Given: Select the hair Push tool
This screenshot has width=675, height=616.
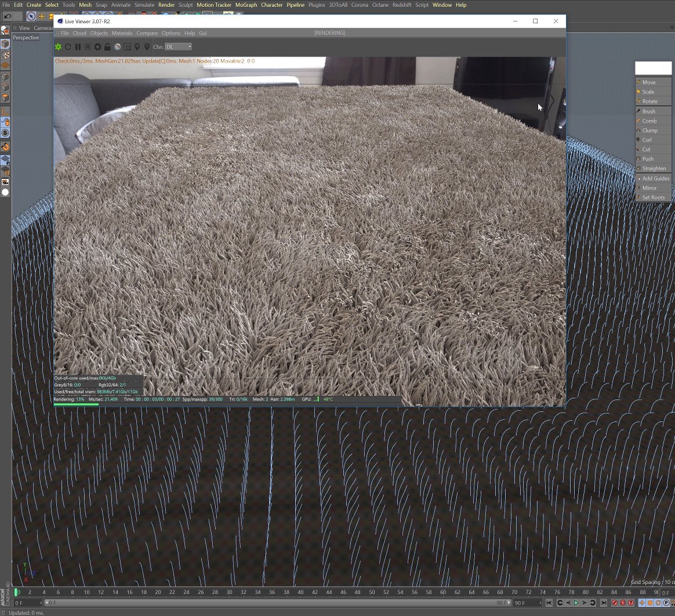Looking at the screenshot, I should coord(653,159).
